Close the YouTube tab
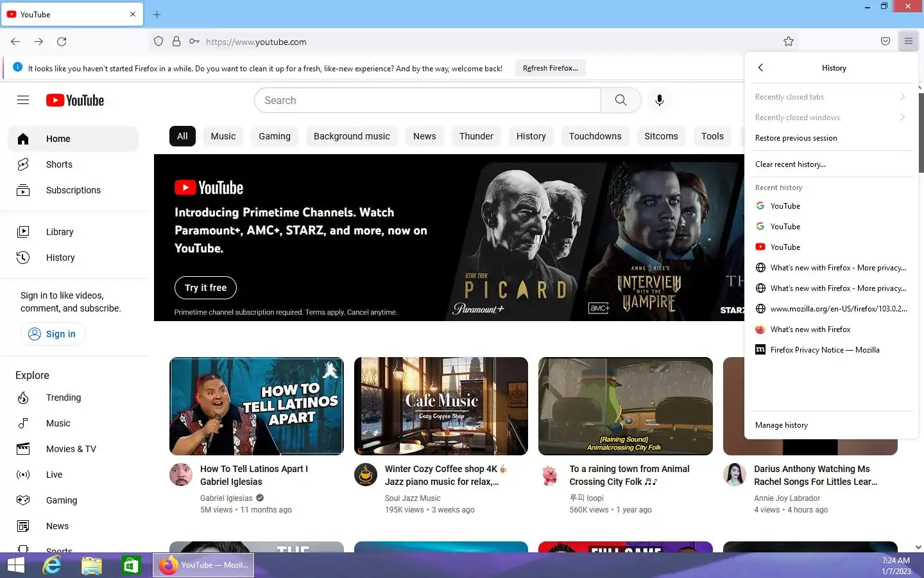The width and height of the screenshot is (924, 578). tap(133, 14)
